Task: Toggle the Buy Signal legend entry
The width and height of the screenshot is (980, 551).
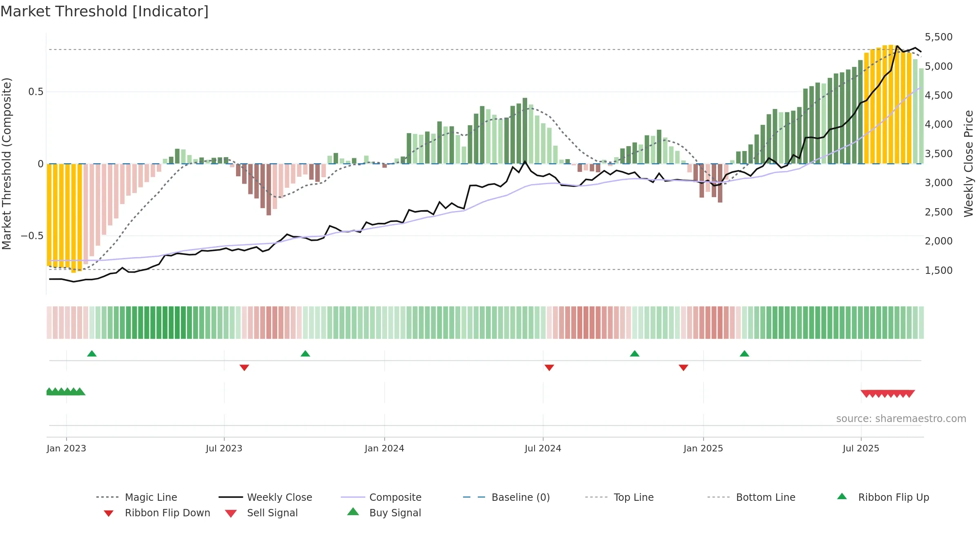Action: click(x=384, y=513)
